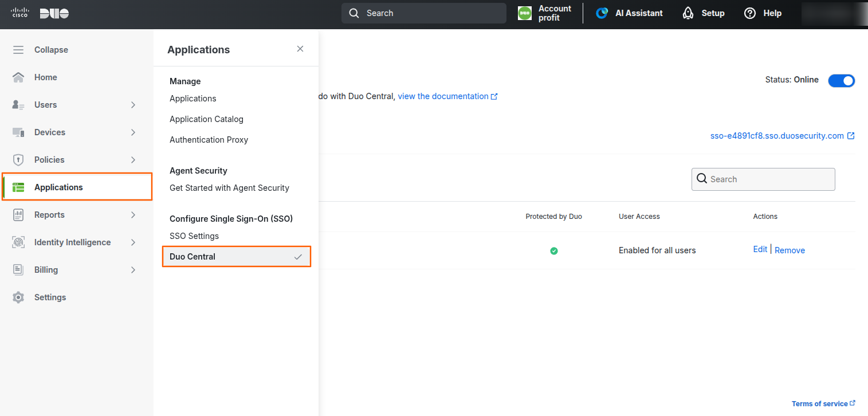Image resolution: width=868 pixels, height=416 pixels.
Task: Click the Identity Intelligence fingerprint icon
Action: tap(18, 242)
